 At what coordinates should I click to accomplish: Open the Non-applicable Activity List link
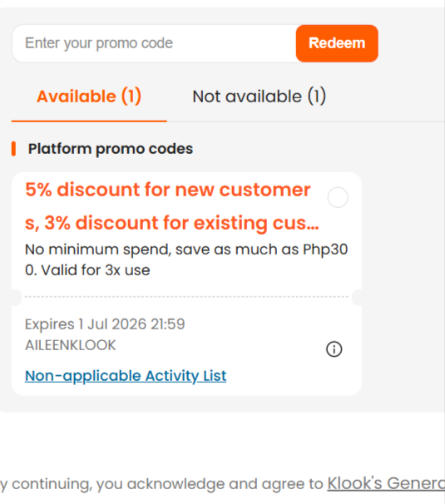click(x=126, y=376)
